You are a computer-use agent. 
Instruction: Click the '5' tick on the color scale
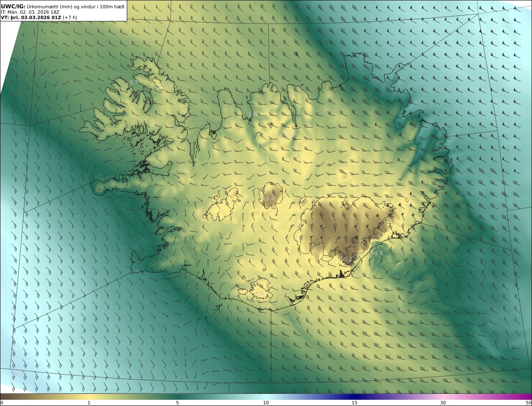177,403
